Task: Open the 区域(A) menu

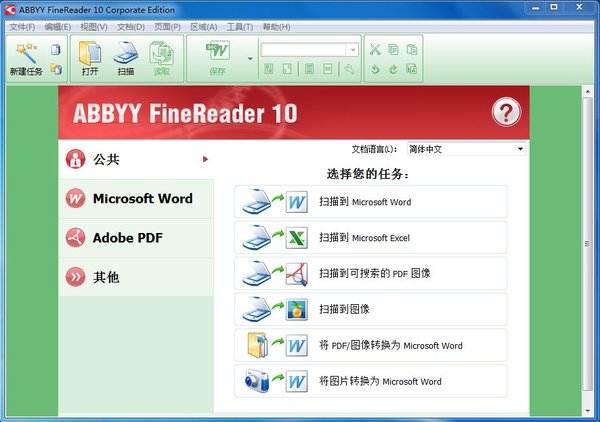Action: [204, 27]
